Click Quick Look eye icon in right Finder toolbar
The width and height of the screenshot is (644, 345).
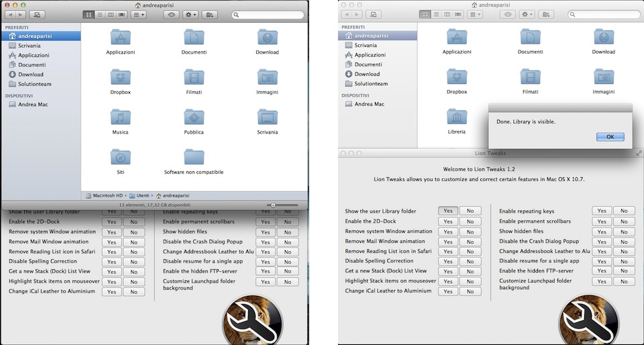tap(508, 14)
